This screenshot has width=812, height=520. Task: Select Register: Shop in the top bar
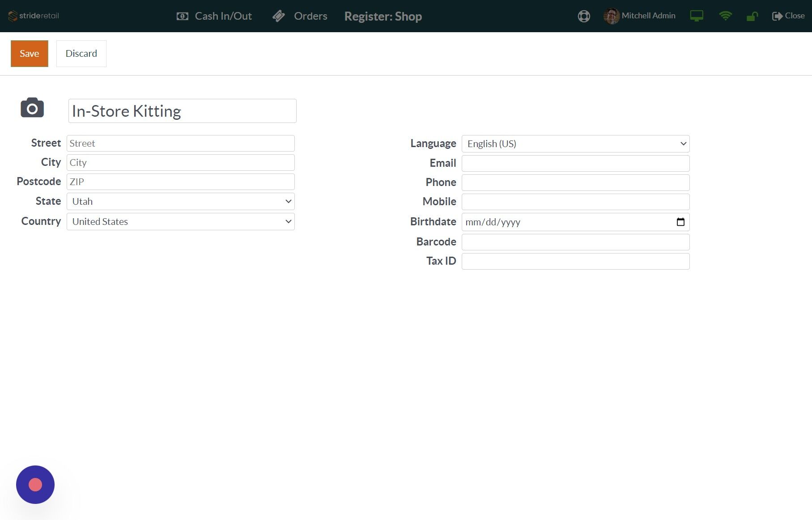[x=383, y=16]
